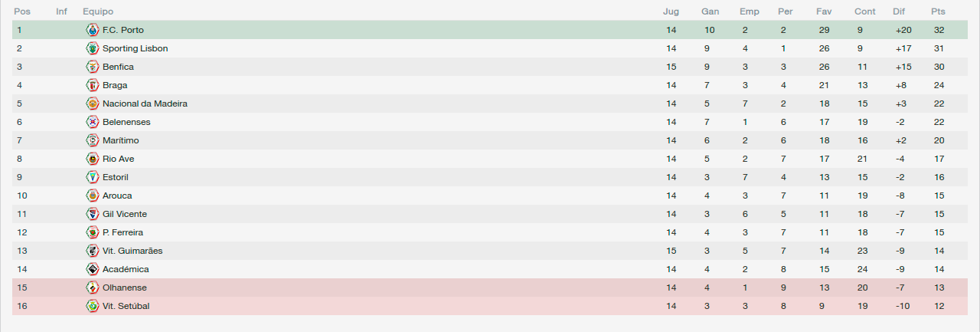
Task: Sort table by Pts column header
Action: [x=938, y=12]
